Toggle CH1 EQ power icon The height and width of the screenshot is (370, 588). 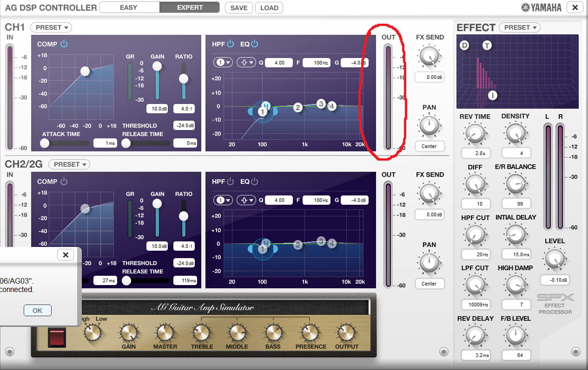[x=254, y=44]
